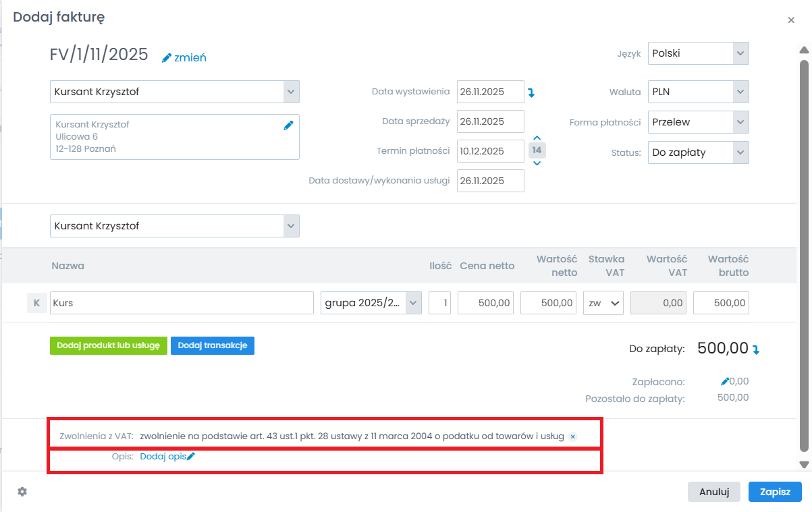Change the Status Do zapłaty dropdown
The height and width of the screenshot is (512, 812).
point(698,152)
